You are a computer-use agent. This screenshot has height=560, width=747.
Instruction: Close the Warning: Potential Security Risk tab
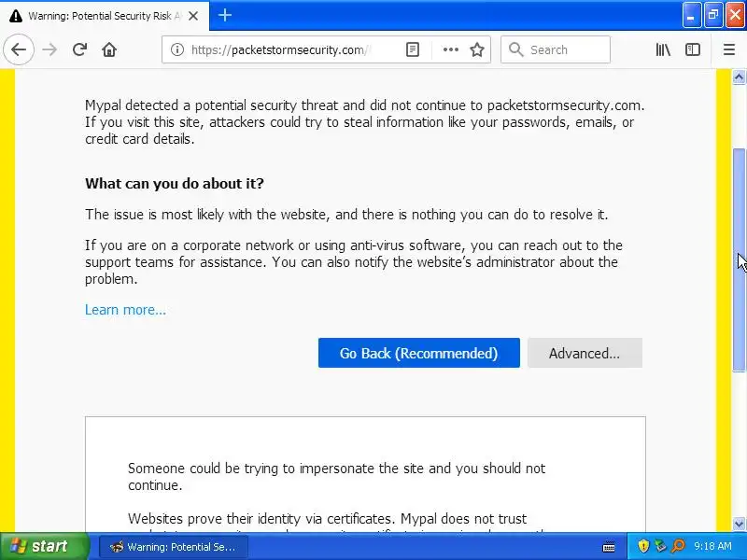tap(193, 16)
